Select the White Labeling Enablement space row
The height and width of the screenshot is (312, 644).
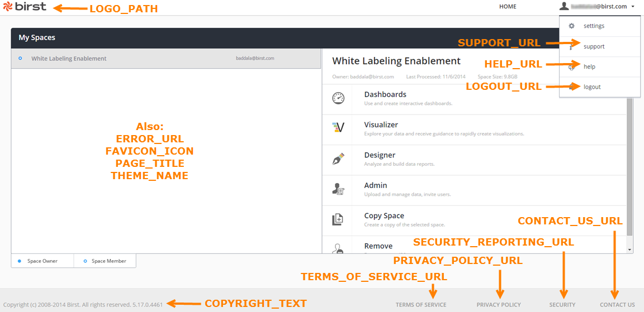pyautogui.click(x=166, y=59)
